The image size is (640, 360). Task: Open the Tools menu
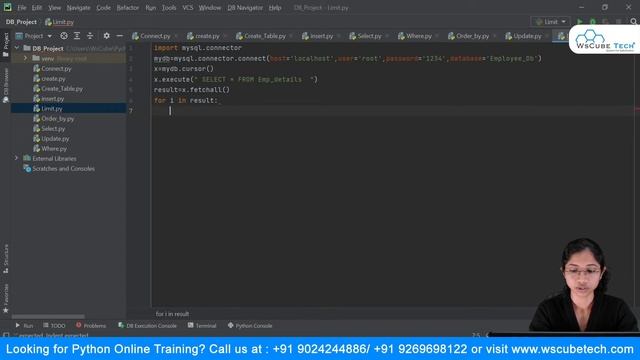pyautogui.click(x=169, y=8)
